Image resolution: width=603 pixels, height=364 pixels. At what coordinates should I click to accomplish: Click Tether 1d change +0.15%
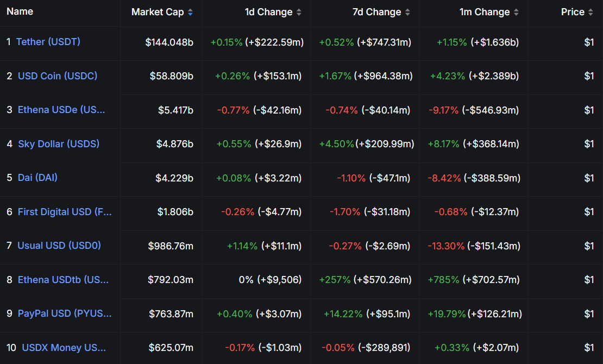point(227,42)
